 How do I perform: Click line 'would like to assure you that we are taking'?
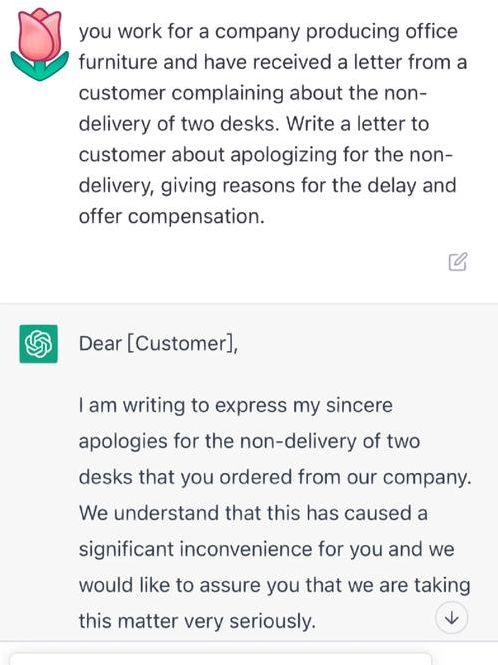click(275, 585)
